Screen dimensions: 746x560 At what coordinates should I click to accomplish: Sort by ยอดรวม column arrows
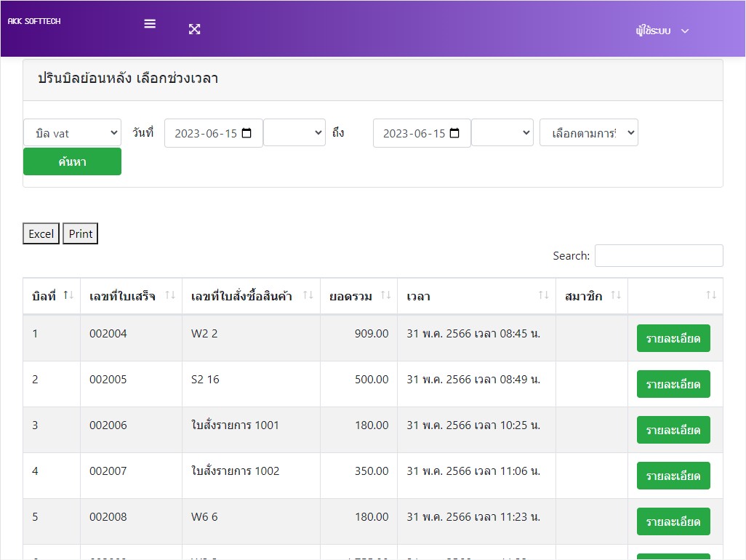pos(385,295)
